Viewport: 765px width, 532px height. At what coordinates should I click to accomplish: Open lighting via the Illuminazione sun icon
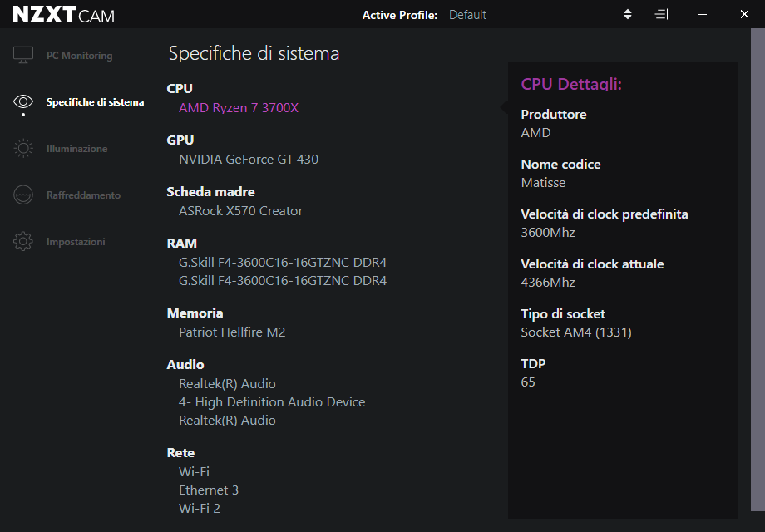pyautogui.click(x=23, y=149)
